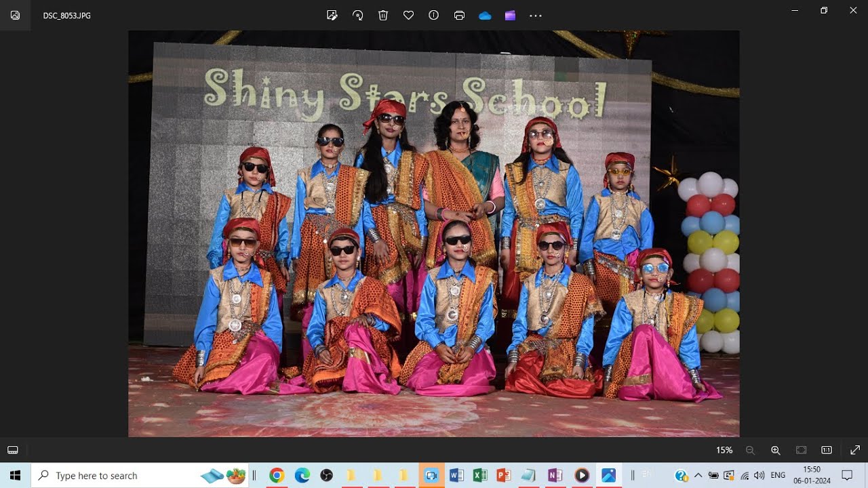This screenshot has width=868, height=488.
Task: Open the Windows Start menu
Action: coord(15,475)
